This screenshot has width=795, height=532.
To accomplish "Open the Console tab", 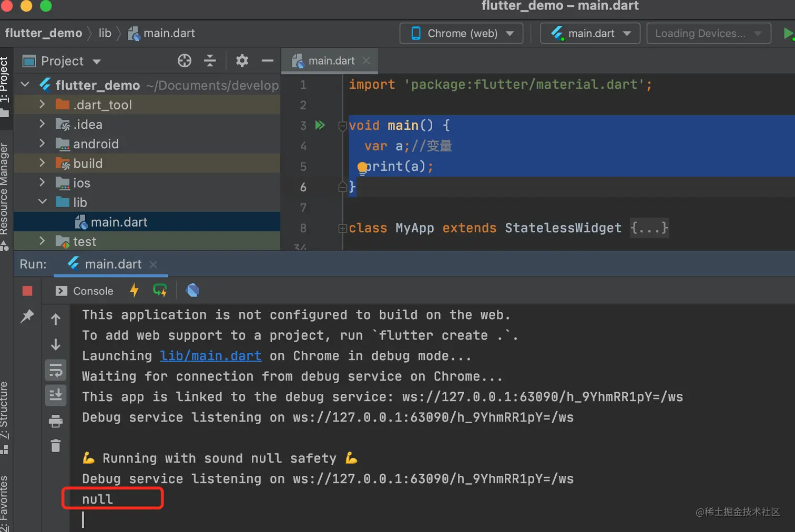I will click(x=85, y=291).
